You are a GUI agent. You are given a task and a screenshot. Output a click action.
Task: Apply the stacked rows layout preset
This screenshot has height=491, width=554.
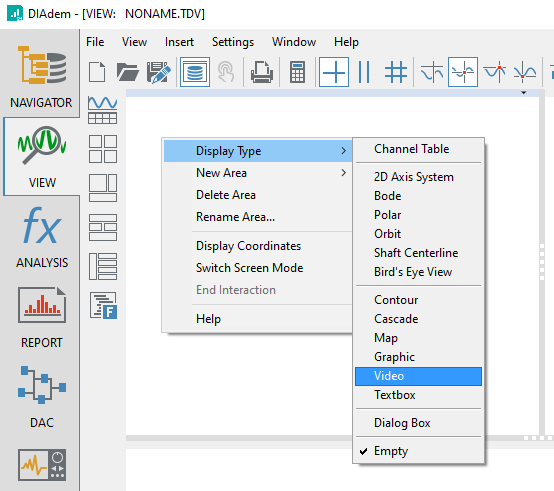(102, 227)
